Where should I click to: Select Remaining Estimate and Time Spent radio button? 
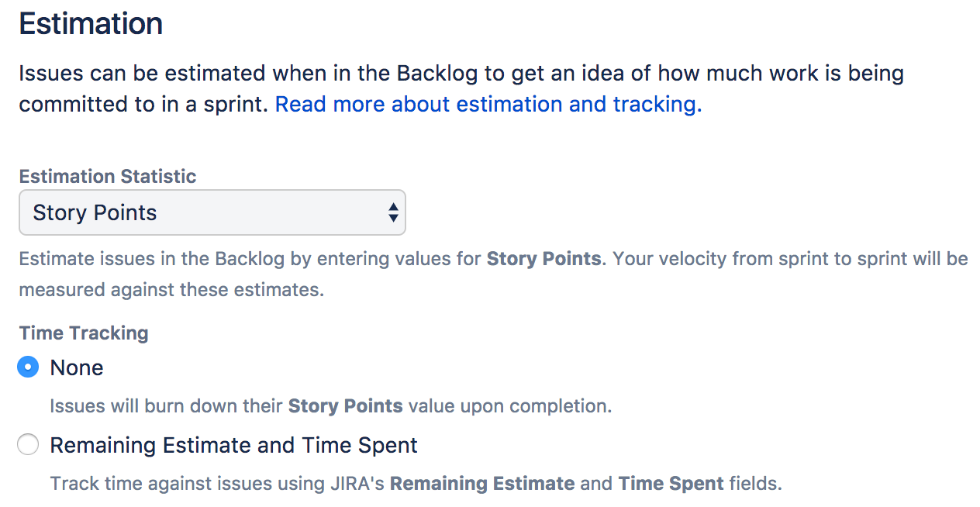[28, 445]
